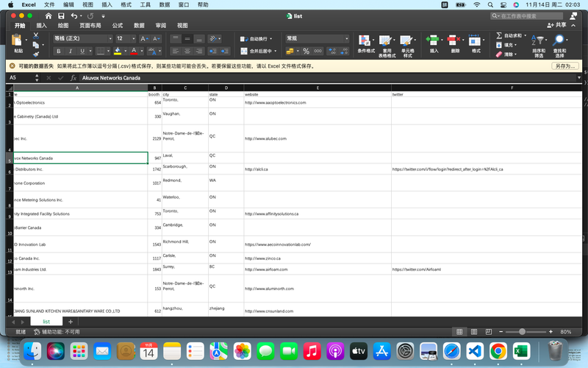
Task: Open 条件格式 conditional formatting
Action: pyautogui.click(x=365, y=40)
